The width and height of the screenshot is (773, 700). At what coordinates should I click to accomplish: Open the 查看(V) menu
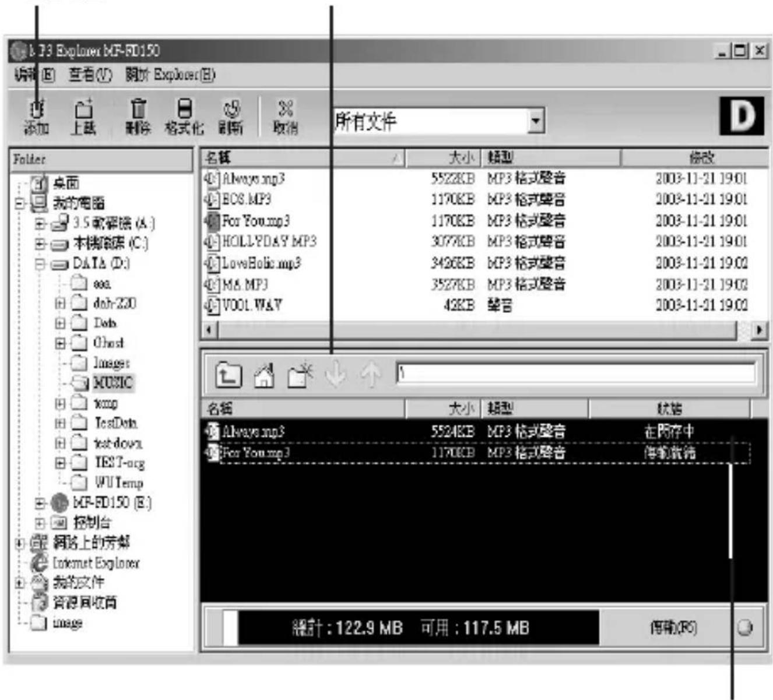point(90,75)
